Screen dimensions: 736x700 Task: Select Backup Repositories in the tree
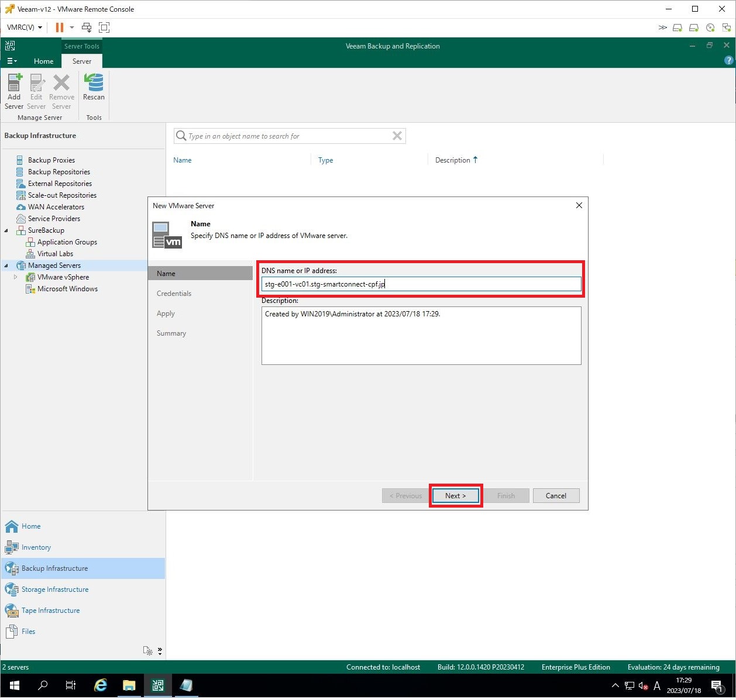pyautogui.click(x=59, y=172)
